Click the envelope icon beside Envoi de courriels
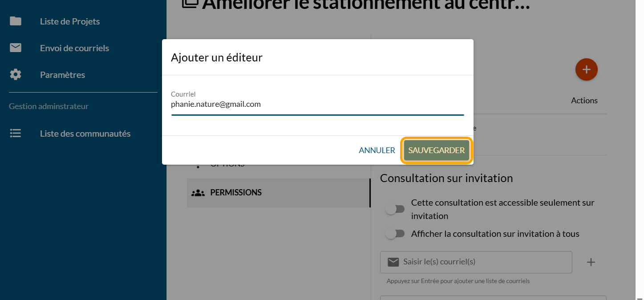This screenshot has height=300, width=644. point(16,48)
